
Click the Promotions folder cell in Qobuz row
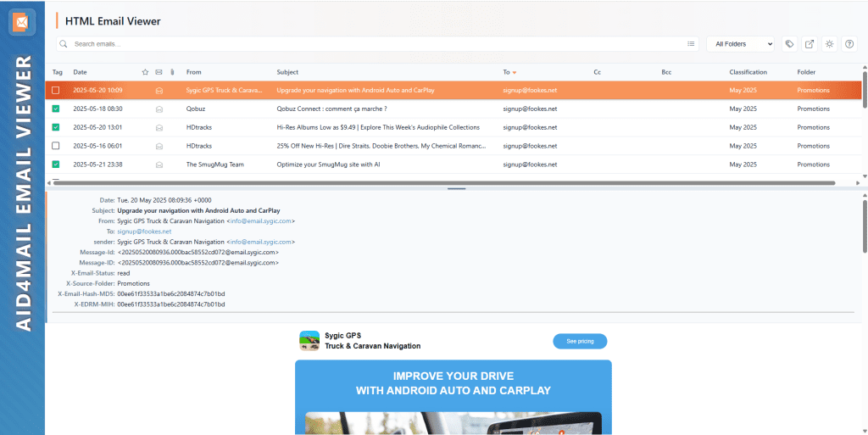[813, 109]
